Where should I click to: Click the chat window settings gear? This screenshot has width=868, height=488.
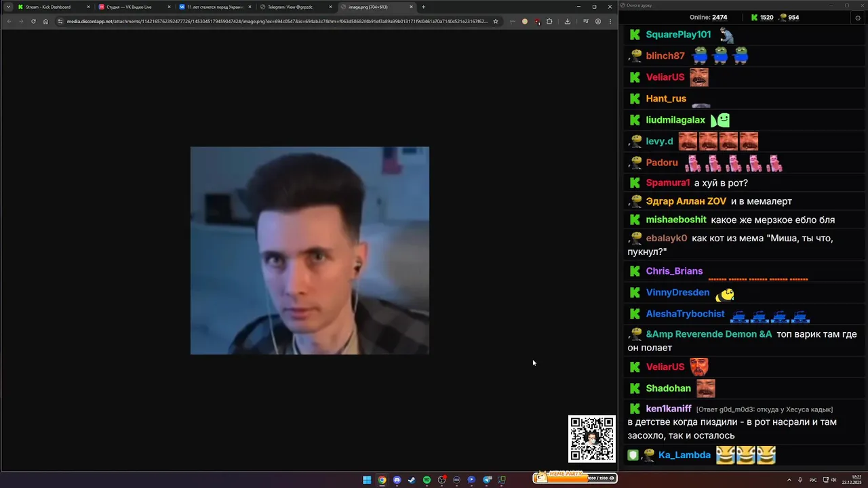(x=857, y=18)
